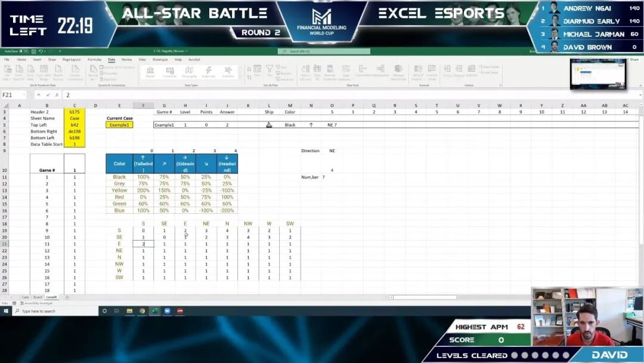The image size is (644, 363).
Task: Open the Outline dialog launcher
Action: [501, 85]
